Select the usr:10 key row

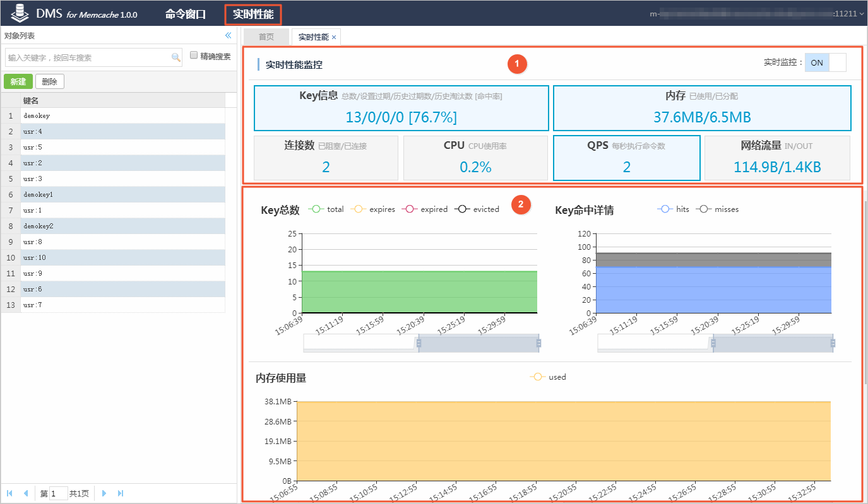pyautogui.click(x=122, y=257)
